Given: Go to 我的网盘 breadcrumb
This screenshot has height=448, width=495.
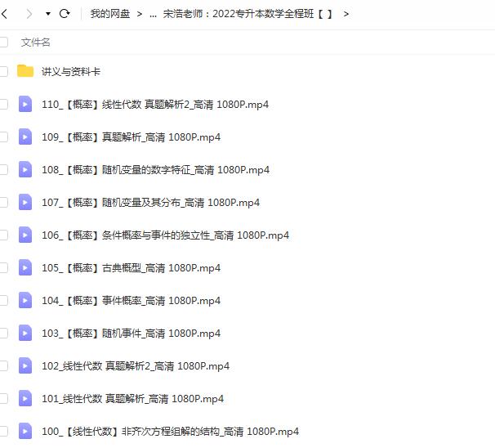Looking at the screenshot, I should pyautogui.click(x=108, y=14).
